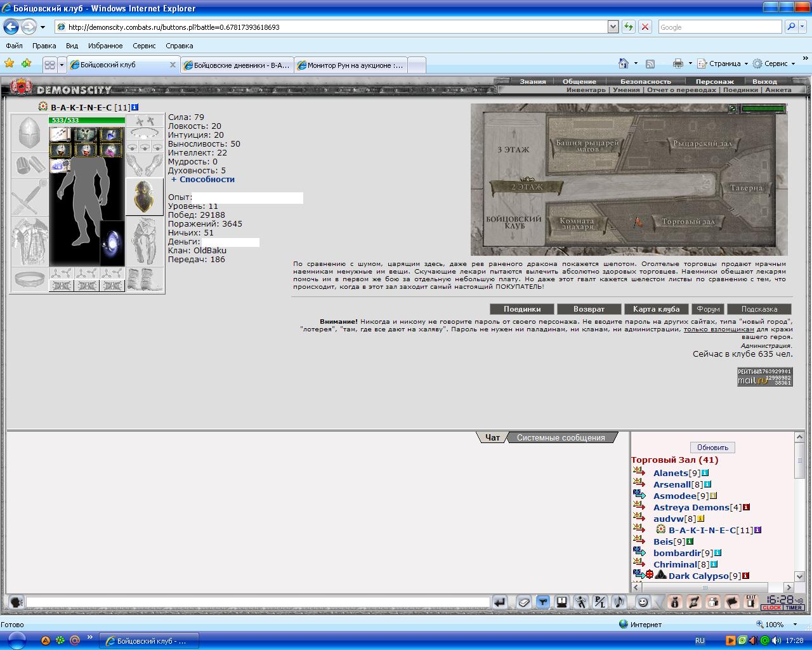Screen dimensions: 812x650
Task: Click the body armor slot
Action: [29, 242]
